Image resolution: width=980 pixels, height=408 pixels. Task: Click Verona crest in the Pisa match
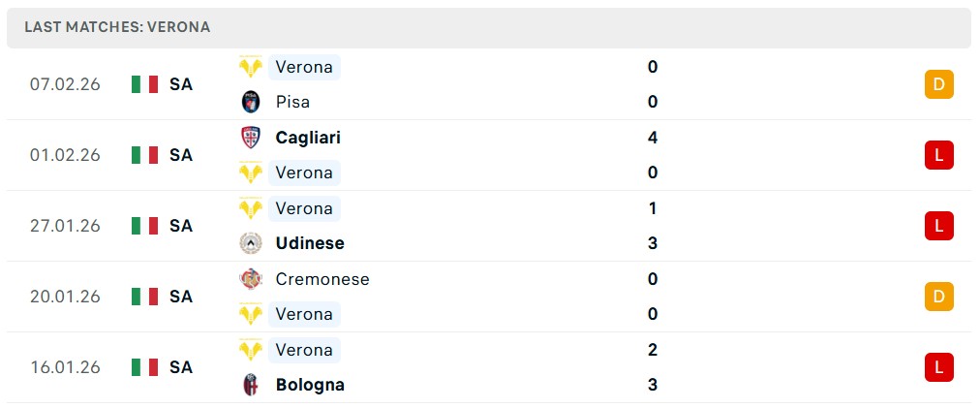click(251, 67)
